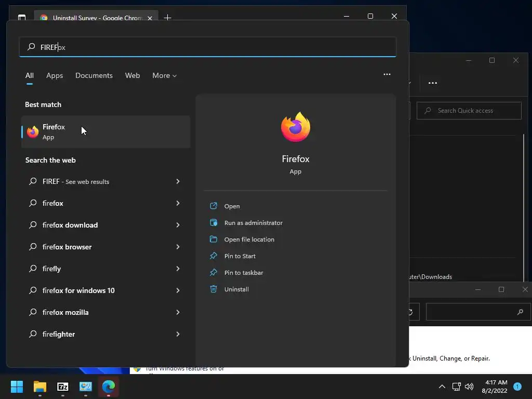Open the Windows Start button

coord(17,387)
